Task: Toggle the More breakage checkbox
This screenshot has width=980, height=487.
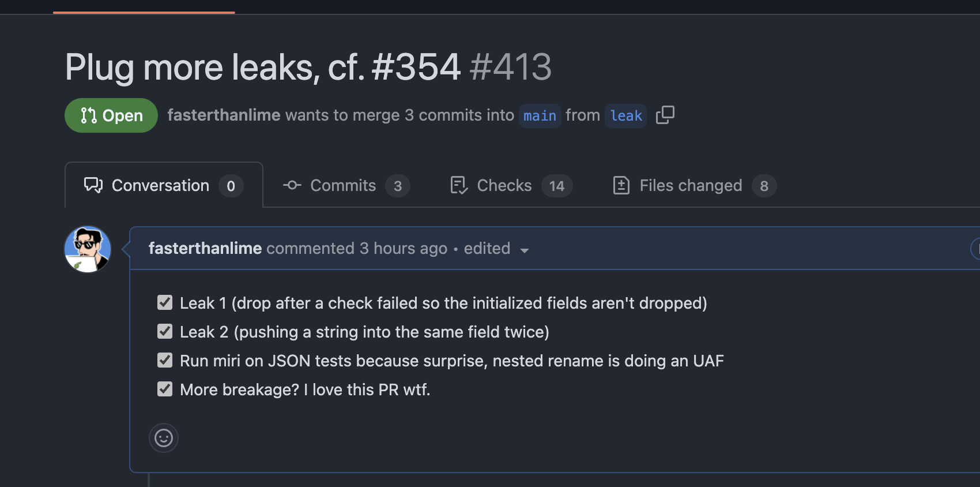Action: (165, 389)
